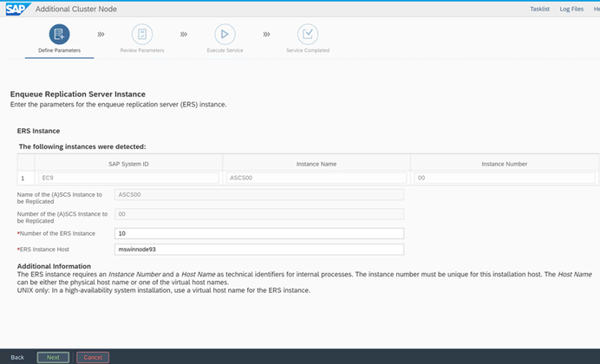Go Back to previous screen
Viewport: 600px width, 364px height.
tap(17, 357)
